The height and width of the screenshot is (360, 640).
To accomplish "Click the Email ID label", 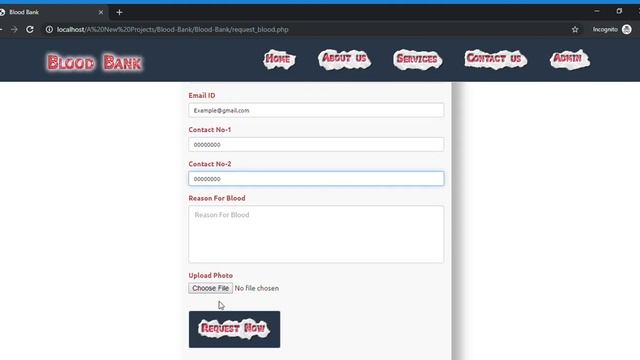I will click(202, 96).
